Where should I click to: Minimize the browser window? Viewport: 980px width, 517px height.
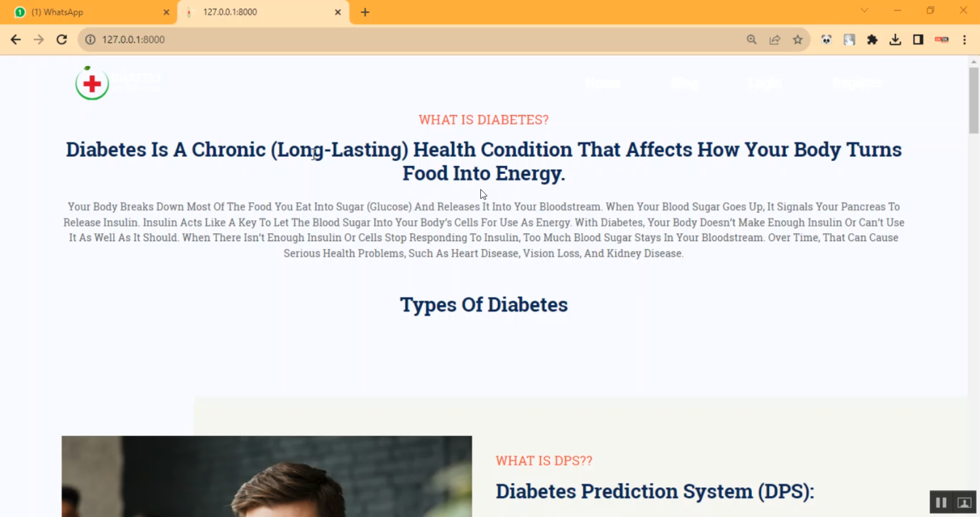tap(897, 10)
